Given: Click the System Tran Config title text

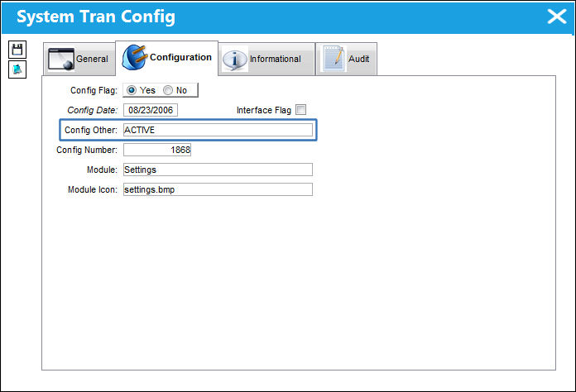Looking at the screenshot, I should [96, 17].
